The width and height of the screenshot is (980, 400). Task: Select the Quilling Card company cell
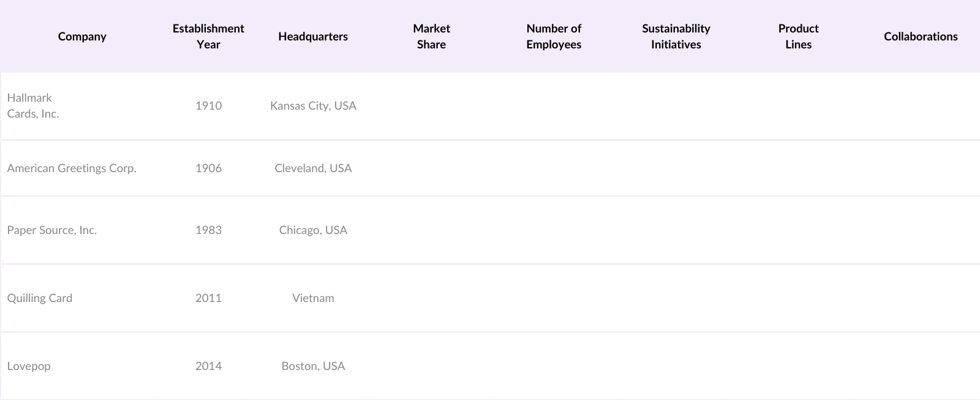pos(40,298)
